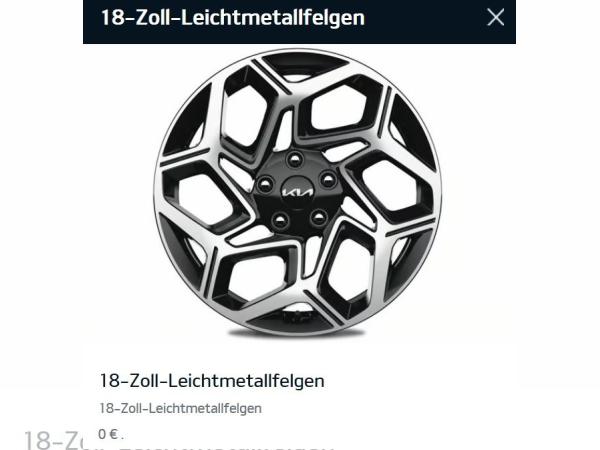Click the grey subtitle 18-Zoll-Leichtmetallfelgen
The height and width of the screenshot is (450, 600).
181,408
